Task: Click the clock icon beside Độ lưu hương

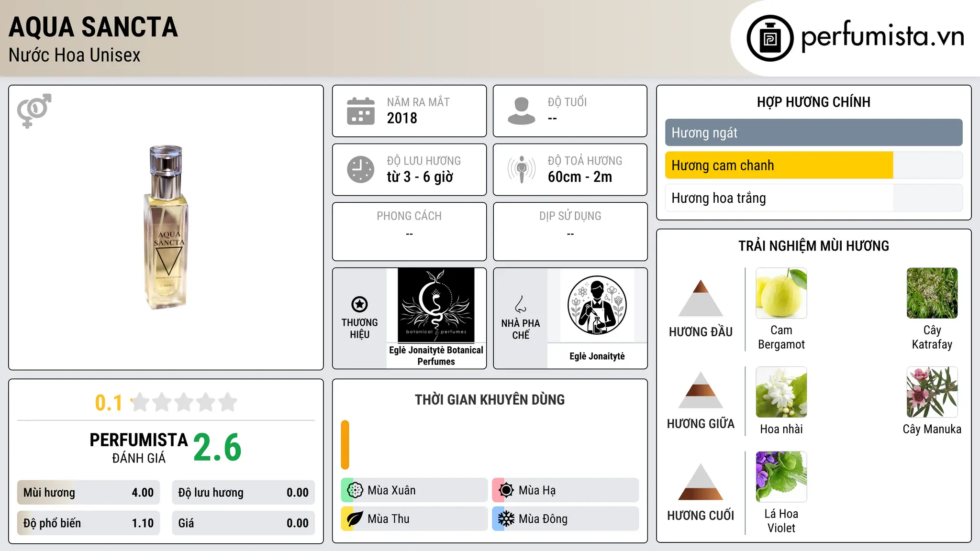Action: pos(361,169)
